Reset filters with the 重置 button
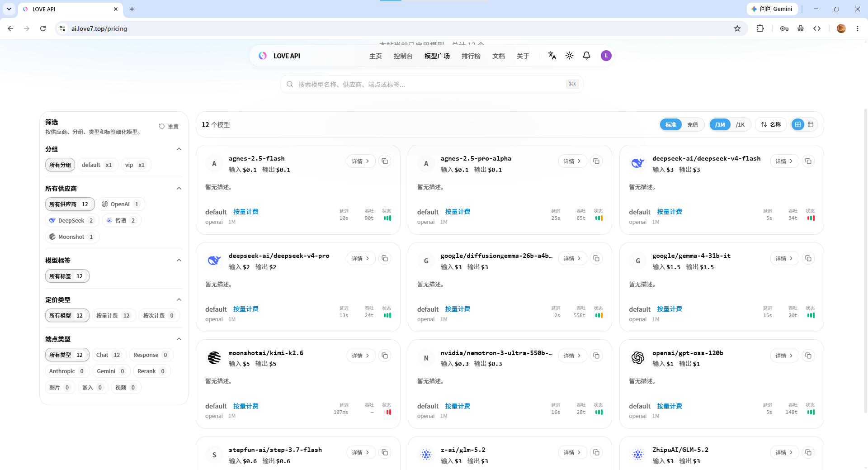 click(x=169, y=127)
